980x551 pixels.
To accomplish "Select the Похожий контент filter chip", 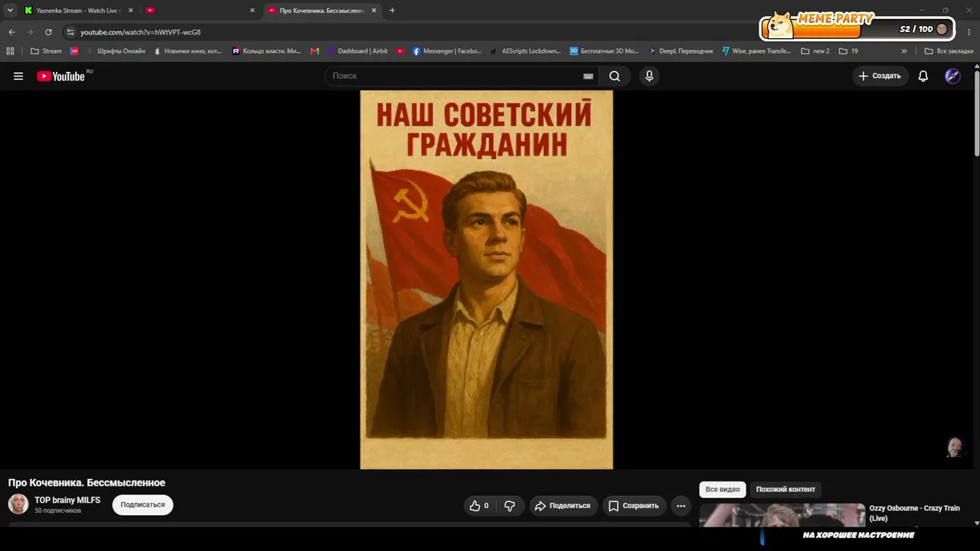I will pos(786,489).
